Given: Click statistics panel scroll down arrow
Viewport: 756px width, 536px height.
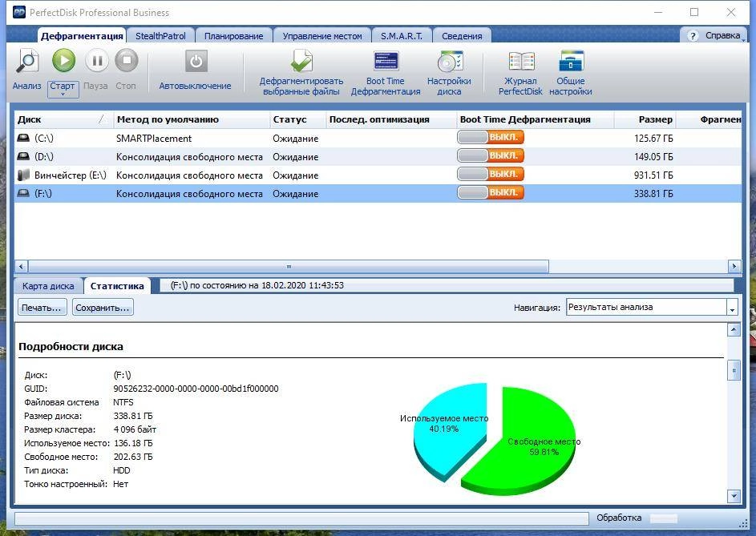Looking at the screenshot, I should click(734, 495).
